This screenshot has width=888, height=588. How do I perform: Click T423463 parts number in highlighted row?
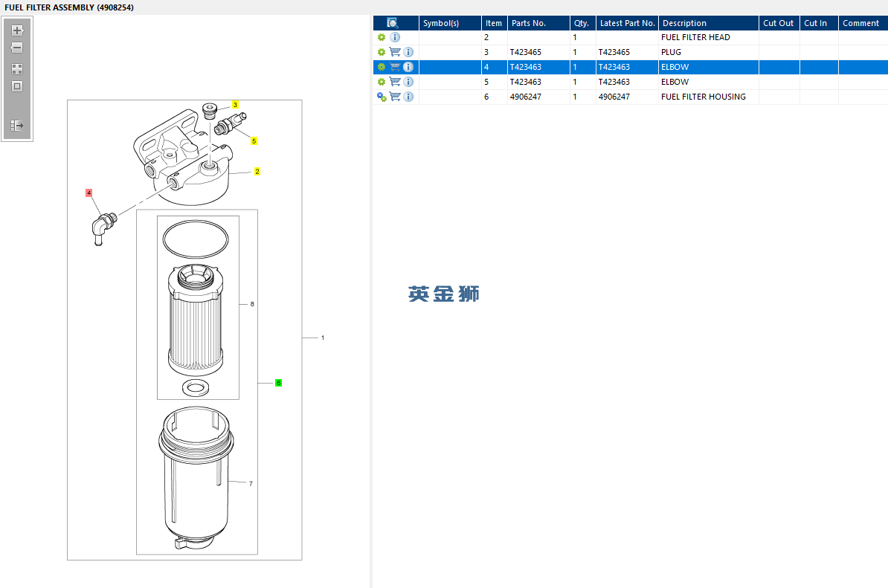(x=538, y=67)
